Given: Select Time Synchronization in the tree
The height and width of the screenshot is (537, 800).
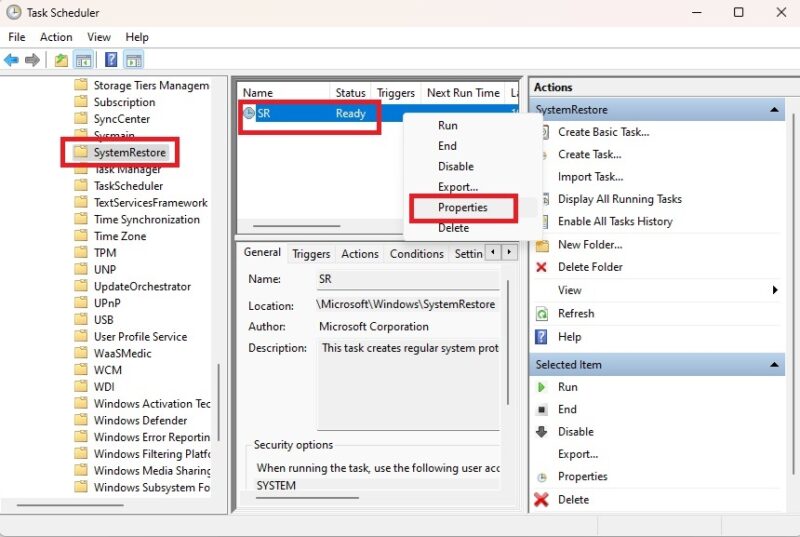Looking at the screenshot, I should [x=147, y=219].
